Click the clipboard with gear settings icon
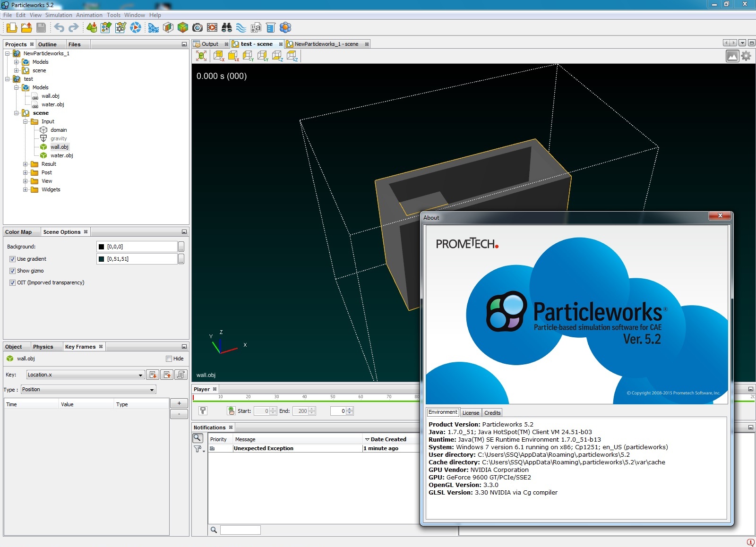 pos(121,27)
